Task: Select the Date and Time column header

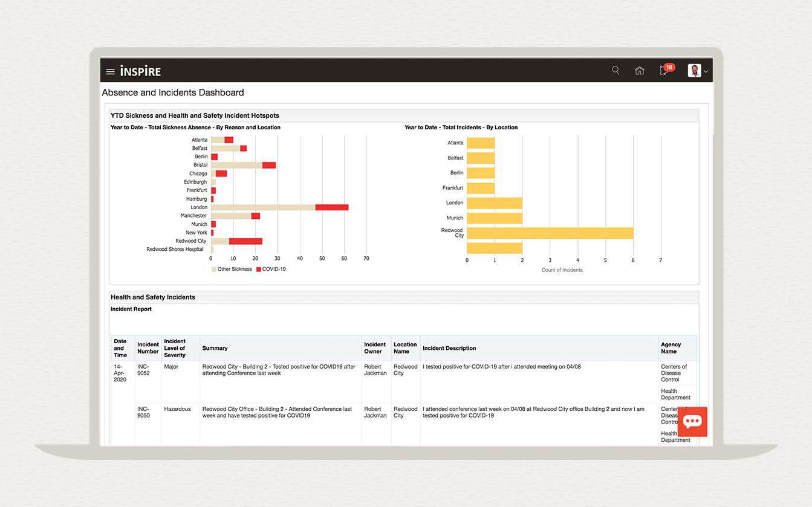Action: [120, 348]
